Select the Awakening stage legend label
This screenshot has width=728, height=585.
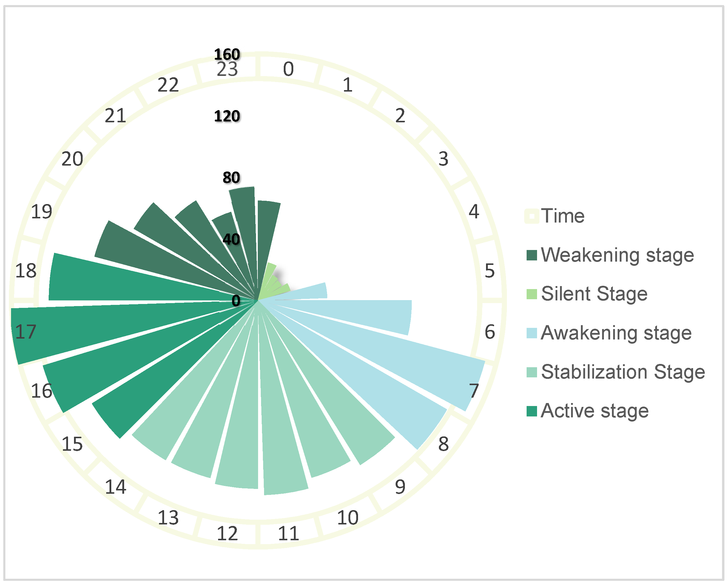616,333
